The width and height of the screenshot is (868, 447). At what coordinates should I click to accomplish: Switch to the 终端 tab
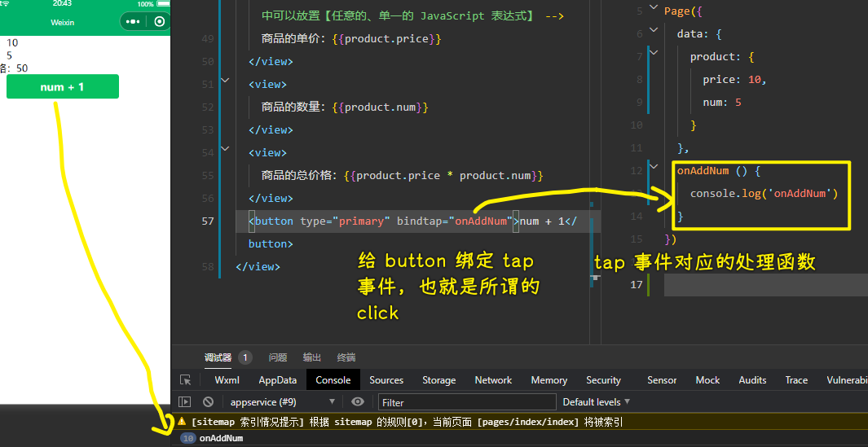[x=346, y=357]
